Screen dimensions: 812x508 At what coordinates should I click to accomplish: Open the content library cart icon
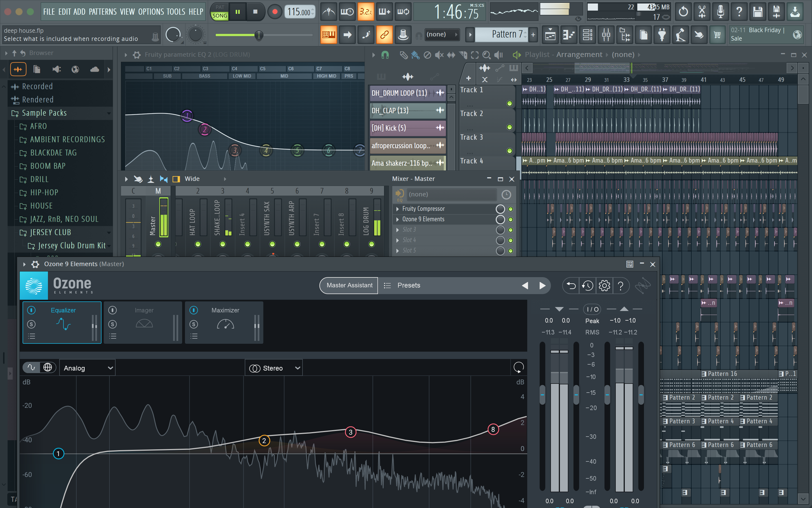coord(717,35)
